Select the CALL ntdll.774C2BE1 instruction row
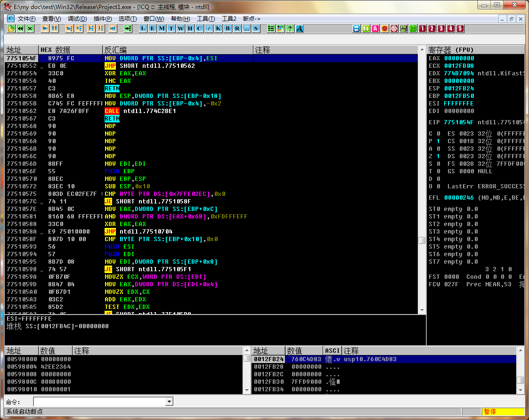This screenshot has width=529, height=420. coord(212,111)
